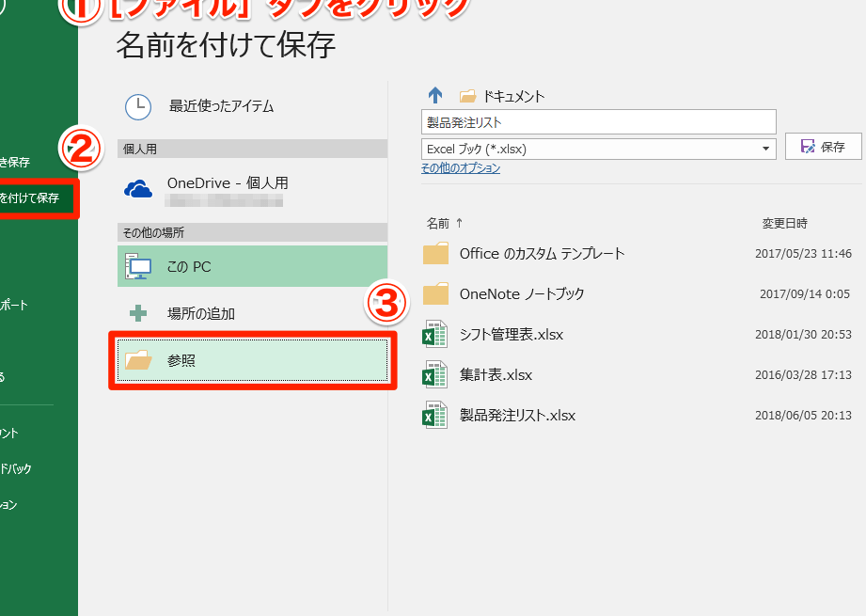Select the 上書き保存 item in the sidebar
866x616 pixels.
click(15, 163)
